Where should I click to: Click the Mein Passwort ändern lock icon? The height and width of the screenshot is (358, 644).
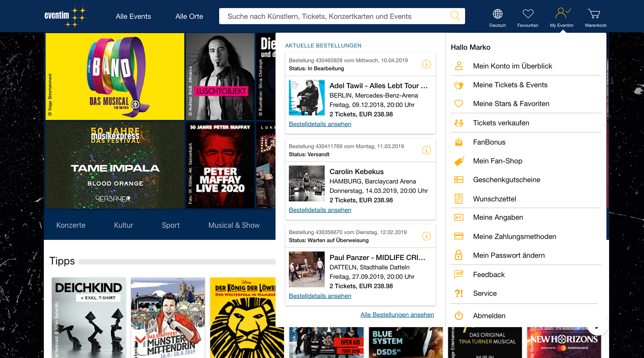pyautogui.click(x=459, y=255)
